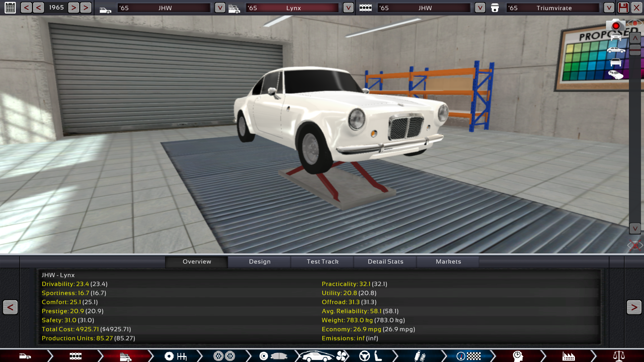Select the front view car camera icon
This screenshot has width=644, height=362.
tap(616, 37)
